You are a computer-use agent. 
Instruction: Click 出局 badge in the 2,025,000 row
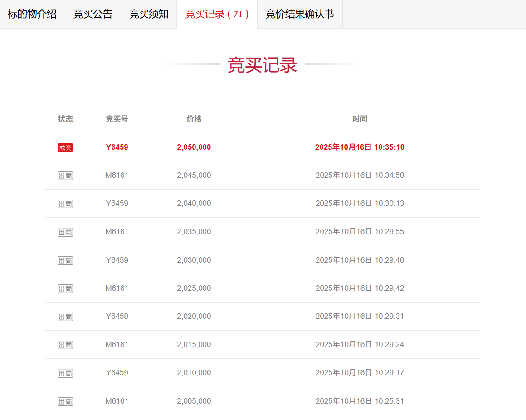(65, 288)
